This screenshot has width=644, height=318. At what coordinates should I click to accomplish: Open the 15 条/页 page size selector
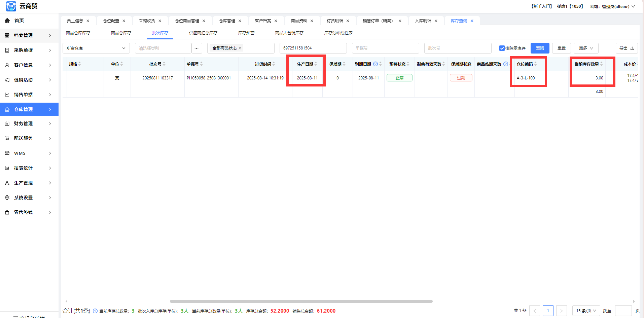point(586,311)
